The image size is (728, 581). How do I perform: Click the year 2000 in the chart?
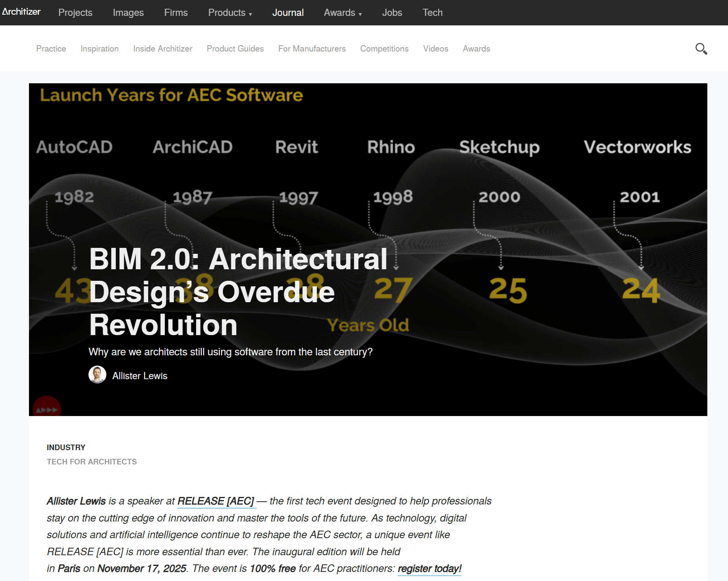point(499,197)
